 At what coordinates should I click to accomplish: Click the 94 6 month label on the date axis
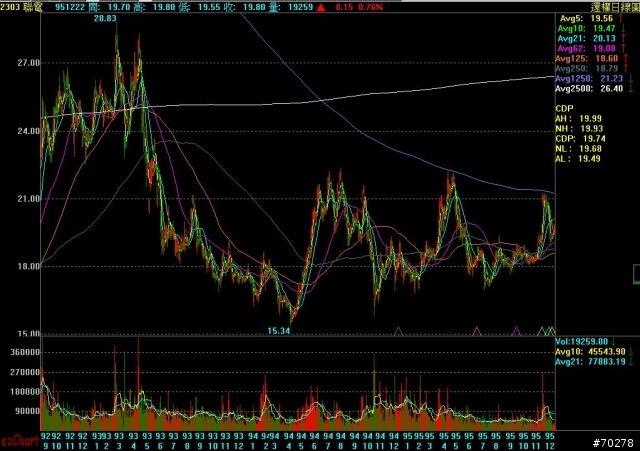pos(314,441)
